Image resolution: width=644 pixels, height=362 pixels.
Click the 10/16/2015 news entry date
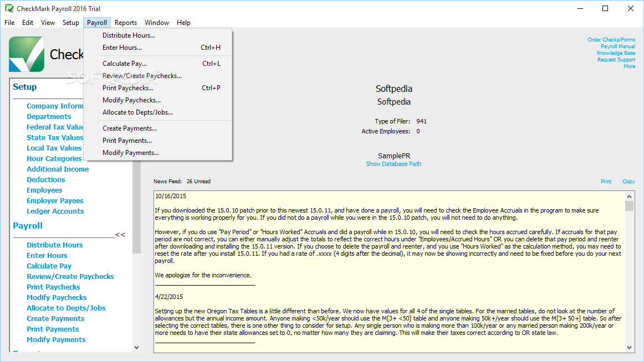(171, 196)
